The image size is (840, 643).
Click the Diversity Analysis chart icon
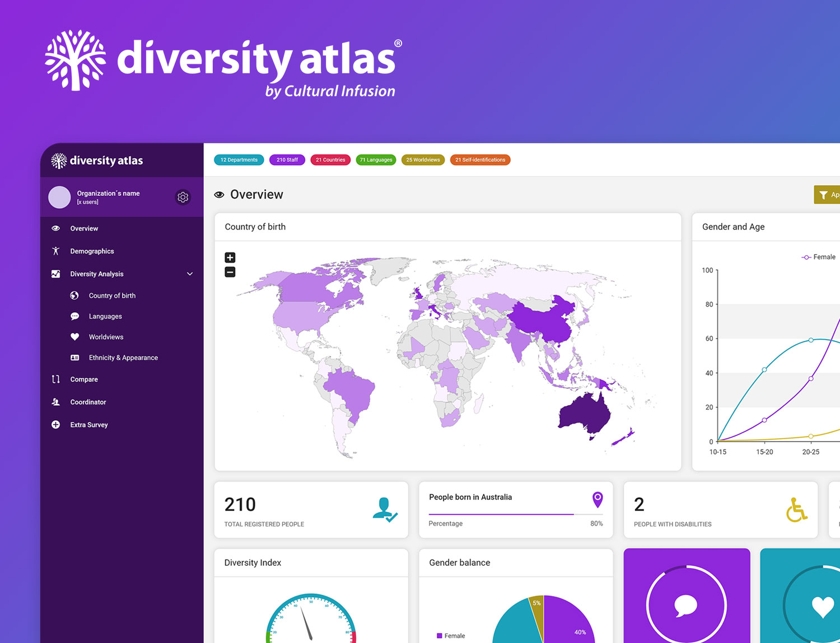(55, 274)
